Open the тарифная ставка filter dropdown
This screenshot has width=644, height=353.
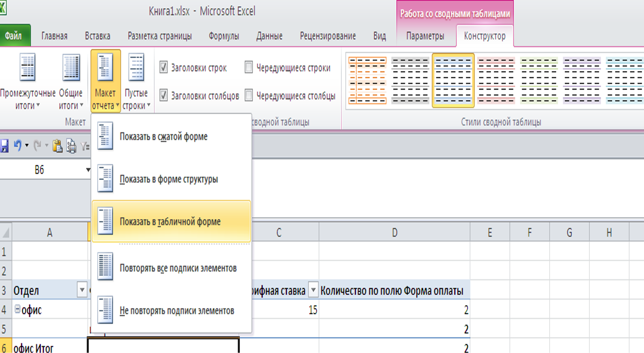click(x=313, y=291)
